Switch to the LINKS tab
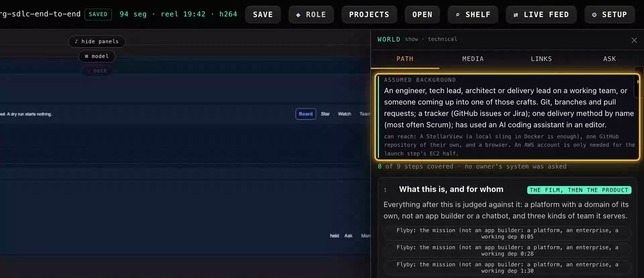This screenshot has width=644, height=278. (x=541, y=59)
